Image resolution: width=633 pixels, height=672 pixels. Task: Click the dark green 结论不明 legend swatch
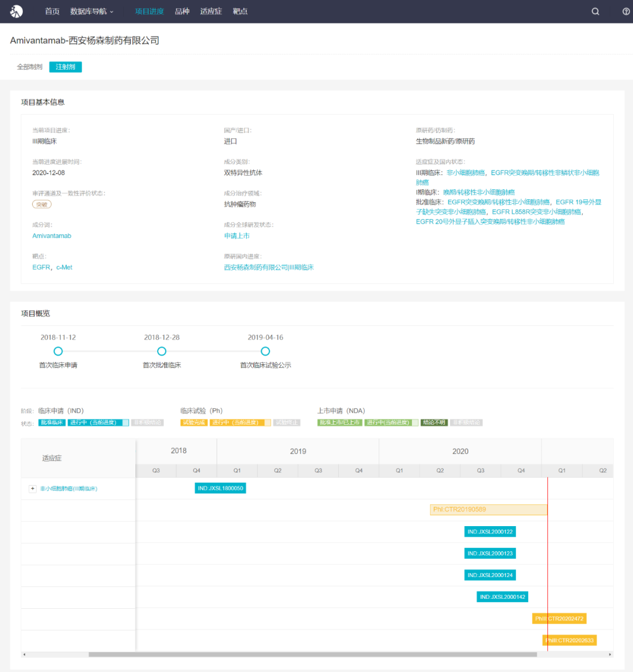tap(434, 422)
